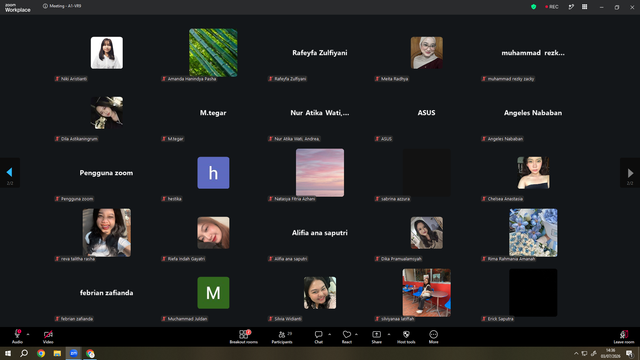
Task: Expand the Audio options arrow
Action: tap(28, 334)
